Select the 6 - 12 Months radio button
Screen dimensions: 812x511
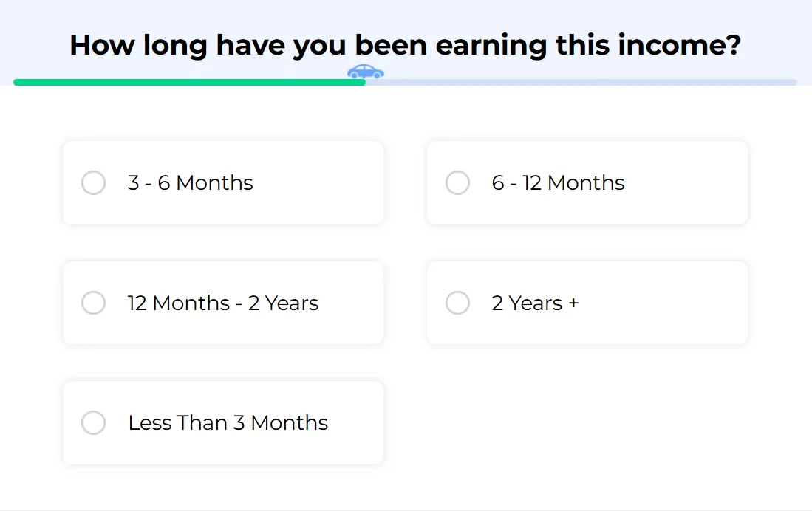tap(457, 182)
